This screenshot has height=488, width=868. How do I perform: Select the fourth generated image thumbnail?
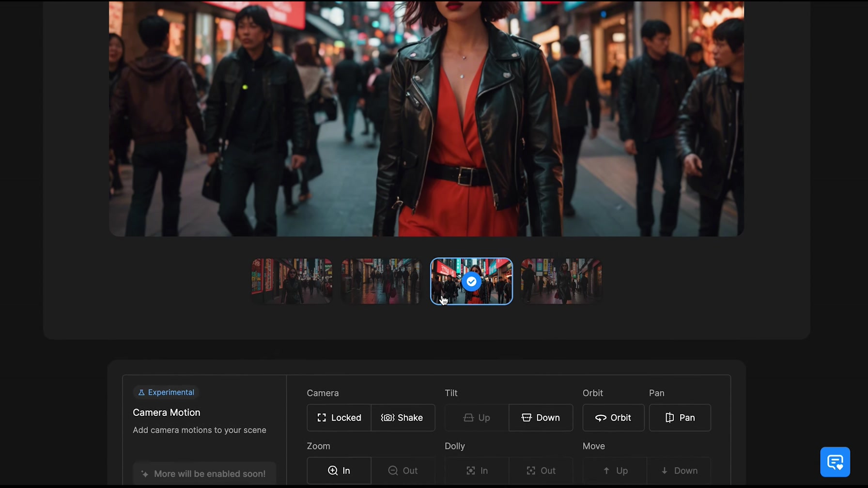click(x=561, y=282)
